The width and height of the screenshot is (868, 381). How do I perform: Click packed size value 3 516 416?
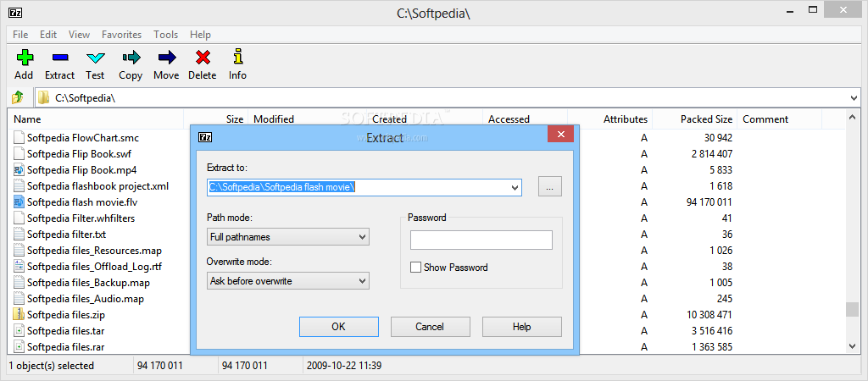click(x=712, y=331)
